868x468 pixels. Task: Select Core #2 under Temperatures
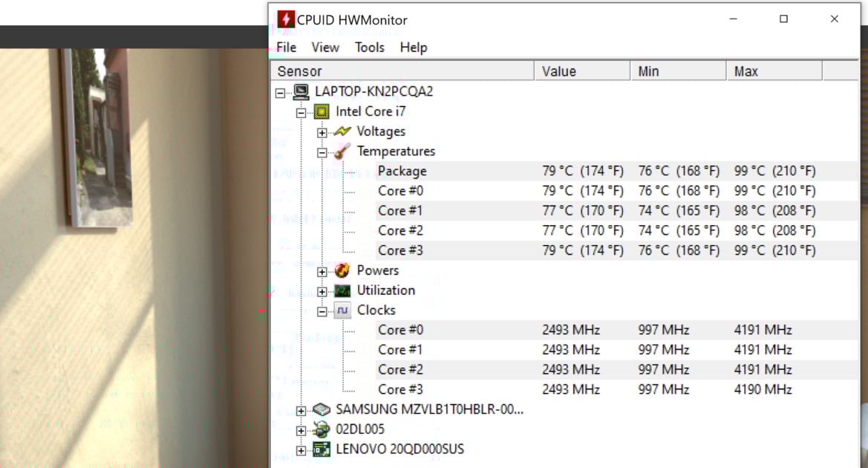click(x=617, y=231)
